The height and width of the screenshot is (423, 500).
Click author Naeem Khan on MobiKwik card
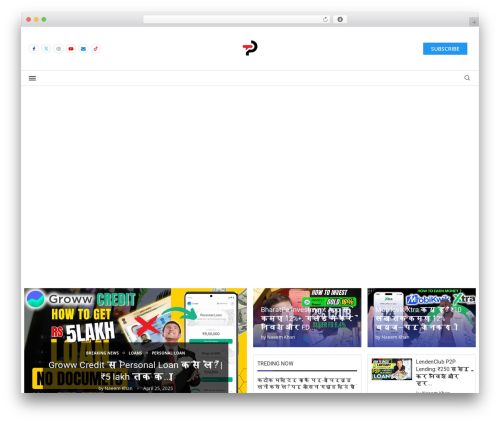point(395,337)
